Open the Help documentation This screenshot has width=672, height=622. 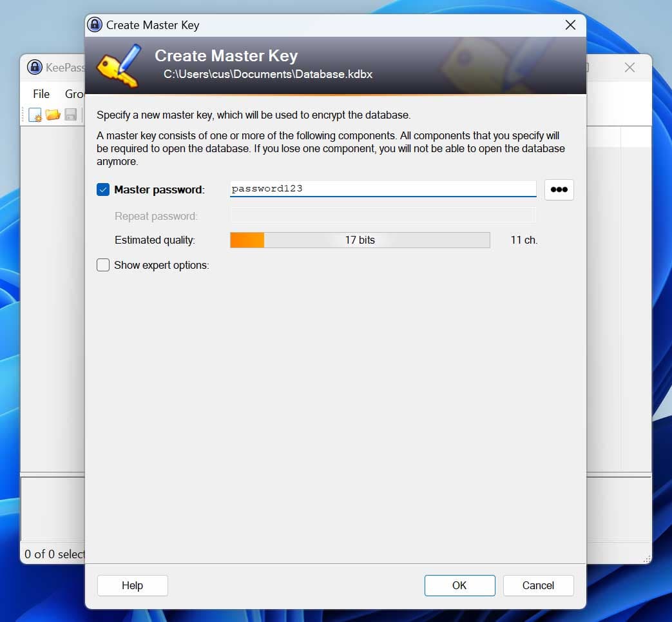[x=132, y=585]
